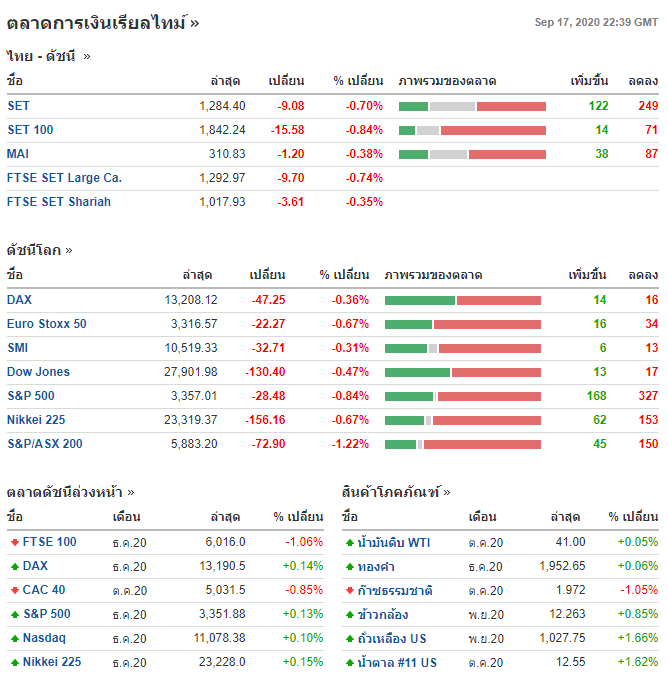668x690 pixels.
Task: Open the Dow Jones index link
Action: (38, 372)
